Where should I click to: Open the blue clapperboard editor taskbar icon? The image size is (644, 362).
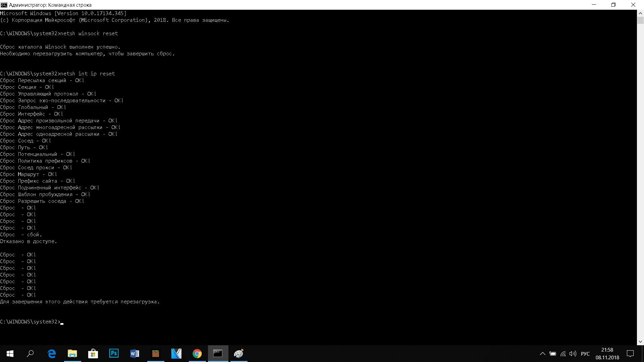176,354
